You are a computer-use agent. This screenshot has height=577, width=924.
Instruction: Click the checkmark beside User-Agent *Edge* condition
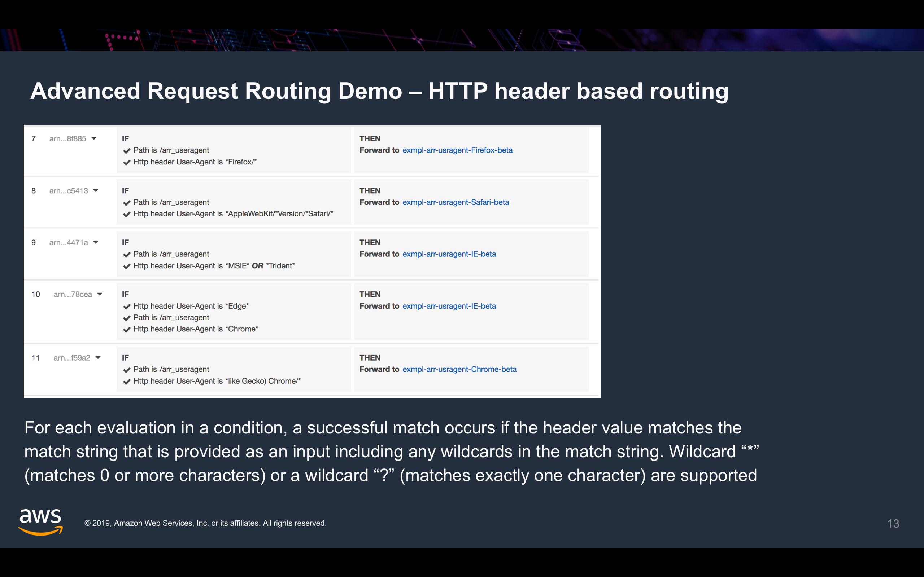tap(127, 306)
